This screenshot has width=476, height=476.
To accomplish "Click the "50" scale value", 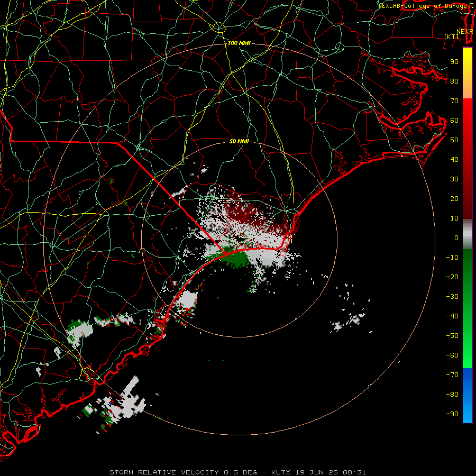I will [454, 140].
